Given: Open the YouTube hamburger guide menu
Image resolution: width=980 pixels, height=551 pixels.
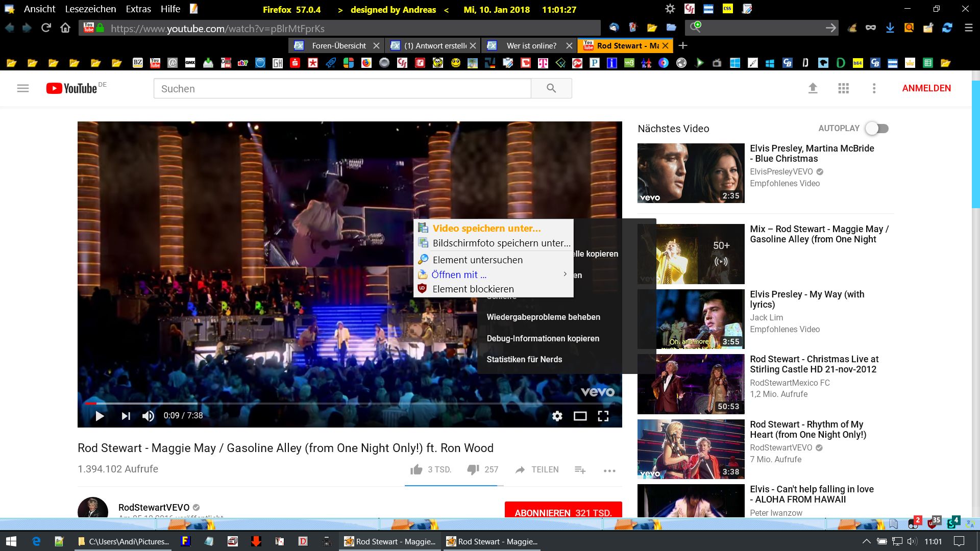Looking at the screenshot, I should pos(23,88).
